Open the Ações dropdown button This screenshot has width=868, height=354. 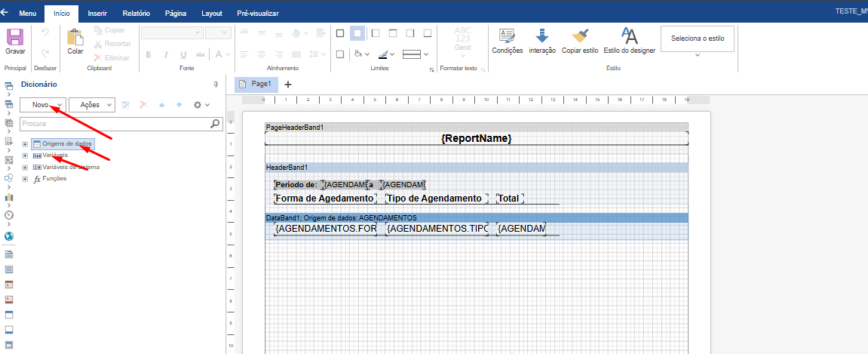(92, 105)
